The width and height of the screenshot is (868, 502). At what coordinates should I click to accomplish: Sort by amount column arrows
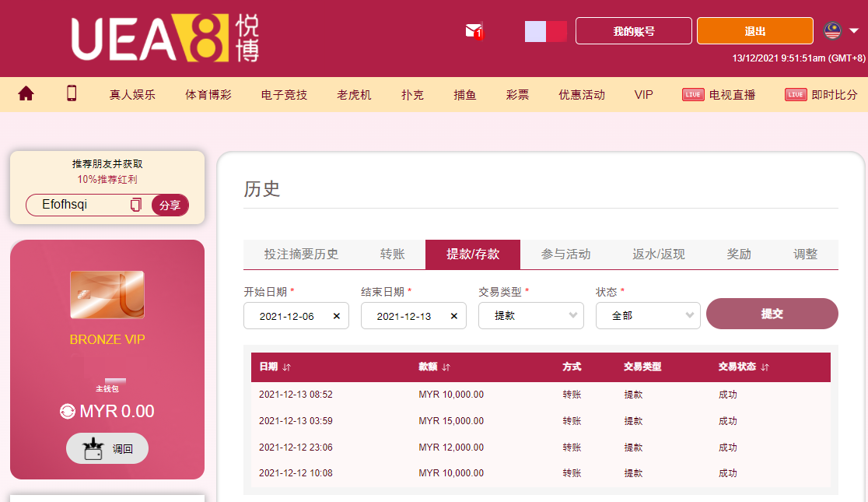pyautogui.click(x=446, y=367)
